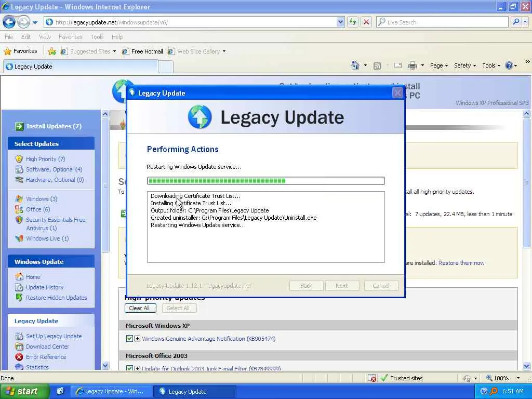This screenshot has height=399, width=532.
Task: Click the green Install Updates arrow icon
Action: point(19,126)
